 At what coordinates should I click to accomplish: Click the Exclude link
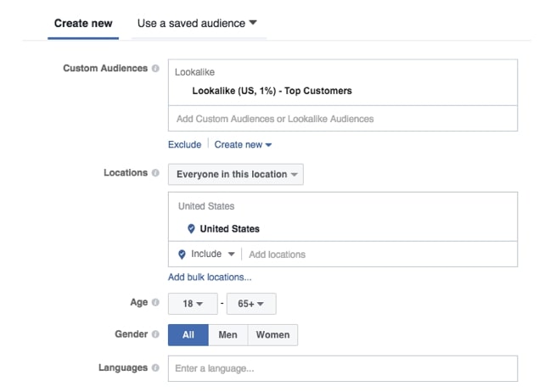(185, 144)
